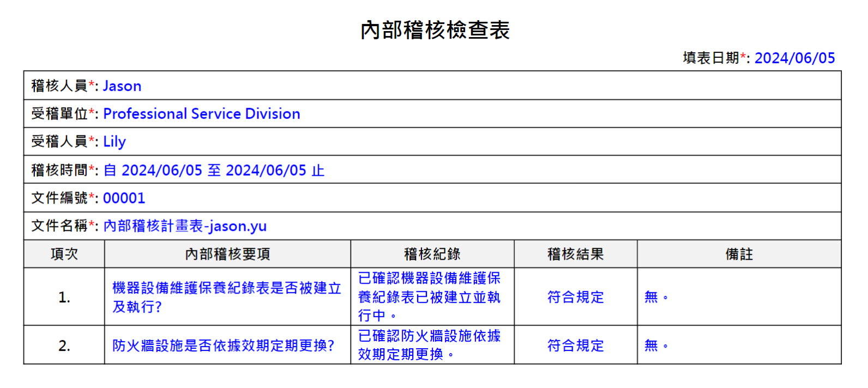The image size is (868, 388).
Task: Click item number 1. cell
Action: coord(64,297)
